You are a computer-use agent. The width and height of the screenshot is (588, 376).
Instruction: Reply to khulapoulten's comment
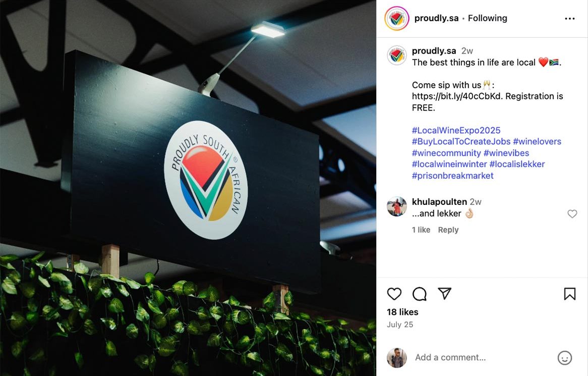tap(448, 230)
